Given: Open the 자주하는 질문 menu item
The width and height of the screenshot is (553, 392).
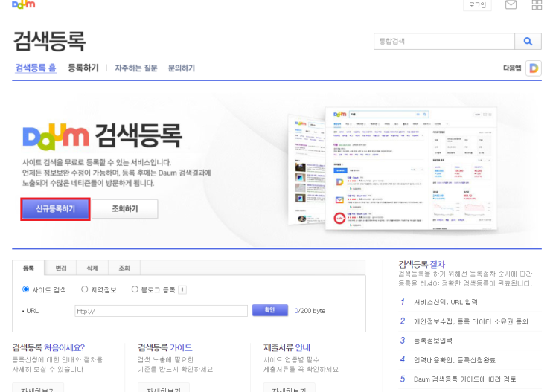Looking at the screenshot, I should 136,68.
